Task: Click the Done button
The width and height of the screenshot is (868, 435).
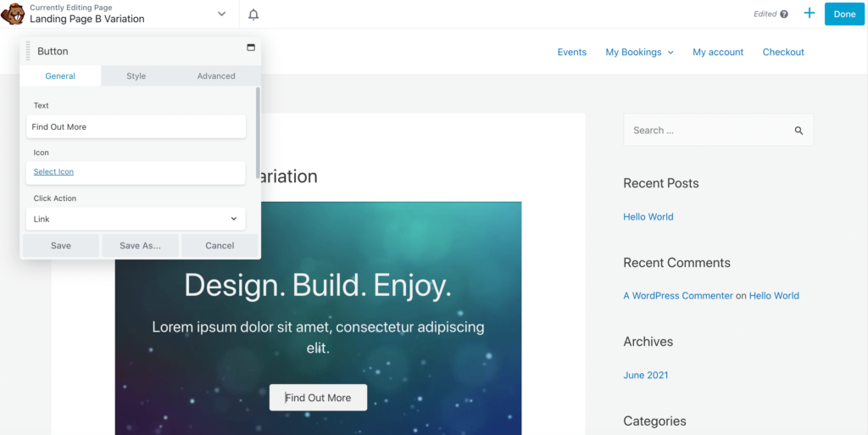Action: click(x=844, y=14)
